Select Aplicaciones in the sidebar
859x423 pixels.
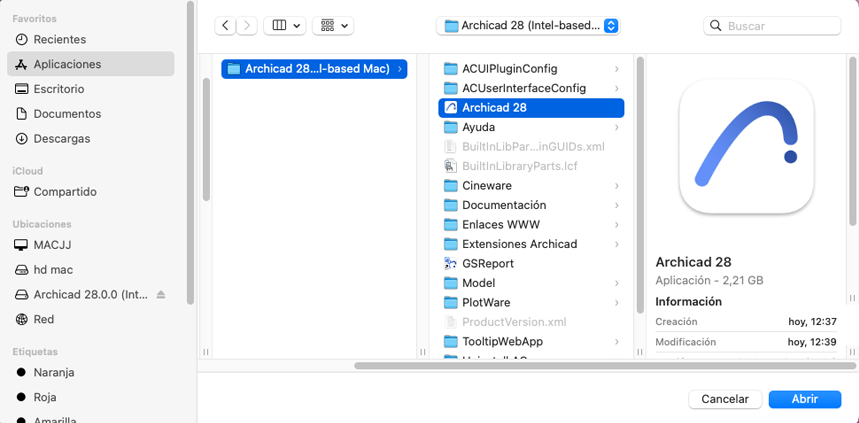tap(91, 64)
